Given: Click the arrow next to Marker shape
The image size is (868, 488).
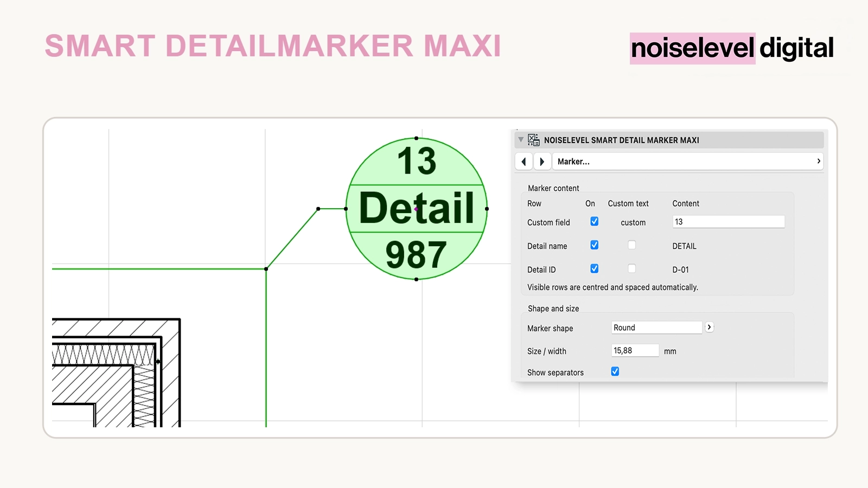Looking at the screenshot, I should pos(709,327).
